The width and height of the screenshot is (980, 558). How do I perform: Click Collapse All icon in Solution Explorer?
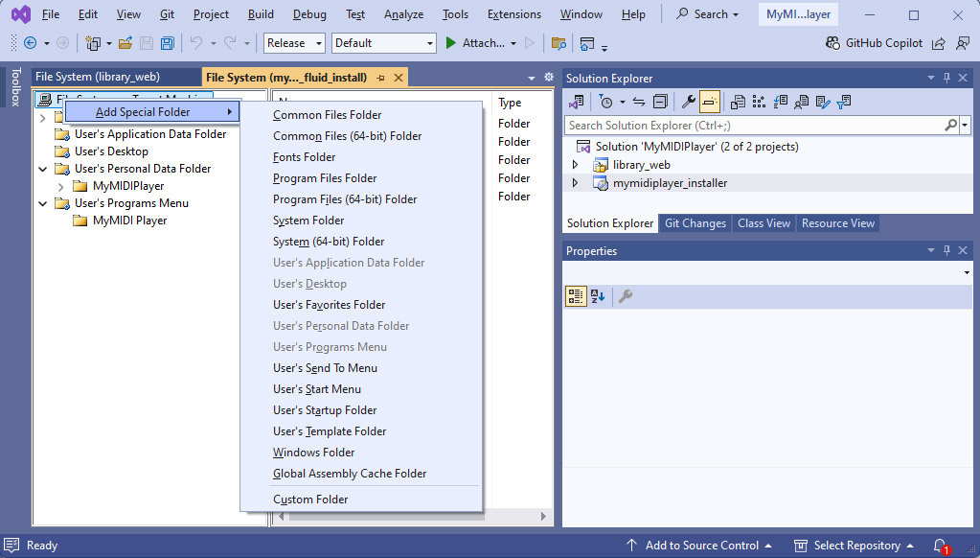(x=660, y=102)
